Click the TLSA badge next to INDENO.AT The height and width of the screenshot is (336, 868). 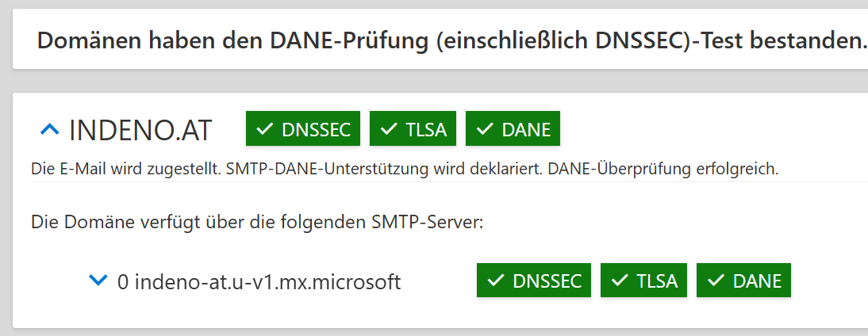point(413,128)
